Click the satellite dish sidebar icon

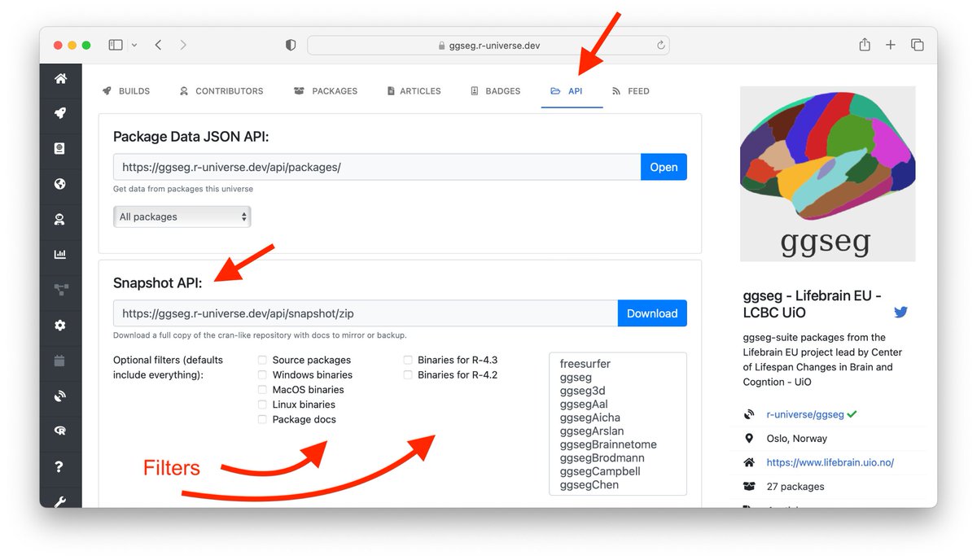click(x=60, y=396)
